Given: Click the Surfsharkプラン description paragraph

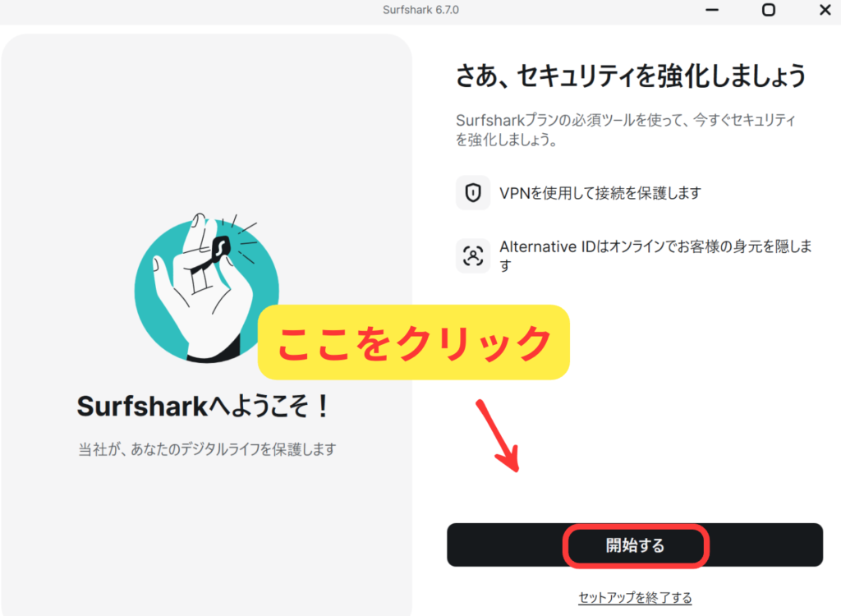Looking at the screenshot, I should click(625, 130).
